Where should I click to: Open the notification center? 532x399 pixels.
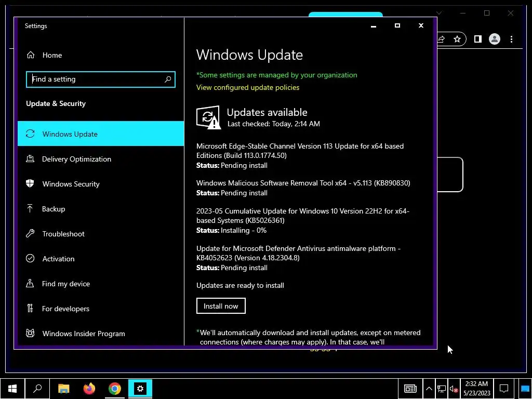[504, 389]
